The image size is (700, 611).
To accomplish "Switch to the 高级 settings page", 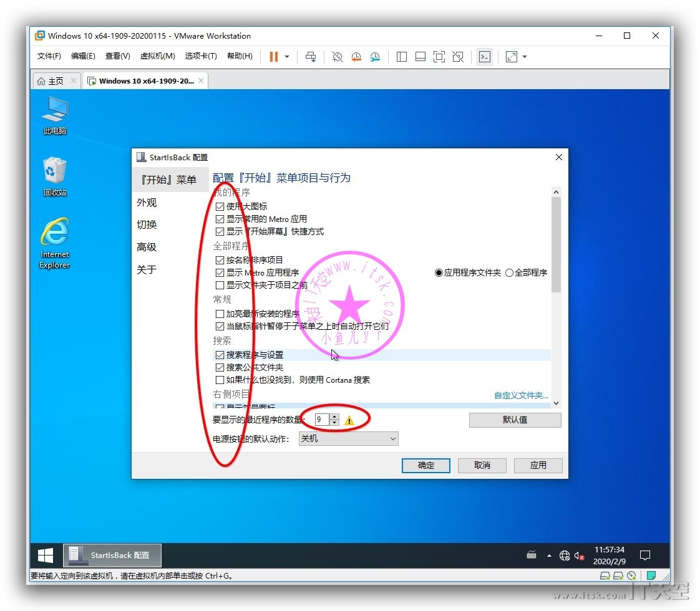I will [147, 247].
